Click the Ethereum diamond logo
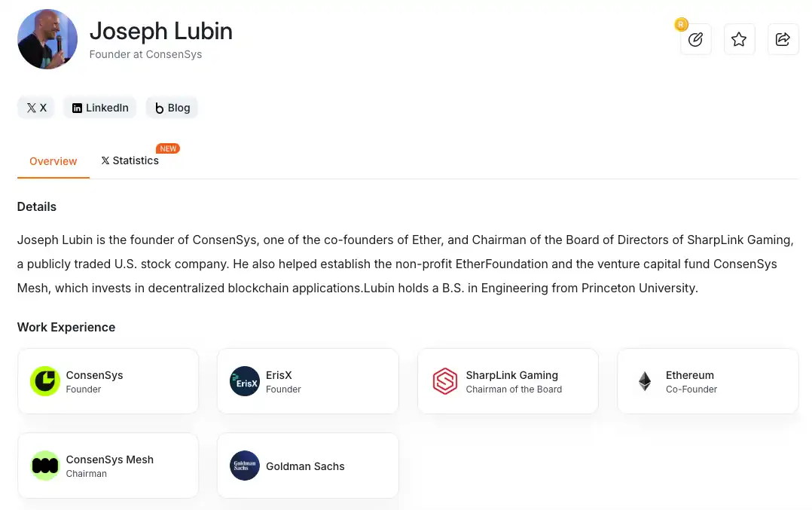The width and height of the screenshot is (812, 510). tap(645, 381)
